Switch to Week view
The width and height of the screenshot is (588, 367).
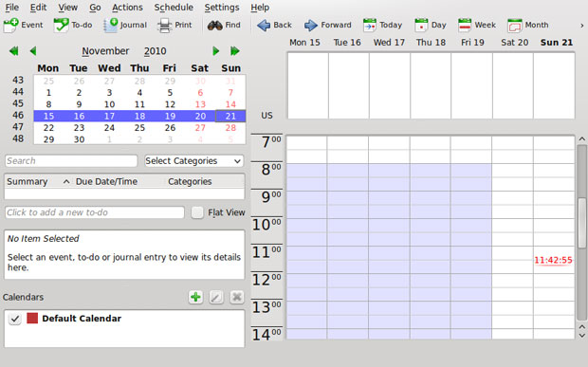coord(477,25)
